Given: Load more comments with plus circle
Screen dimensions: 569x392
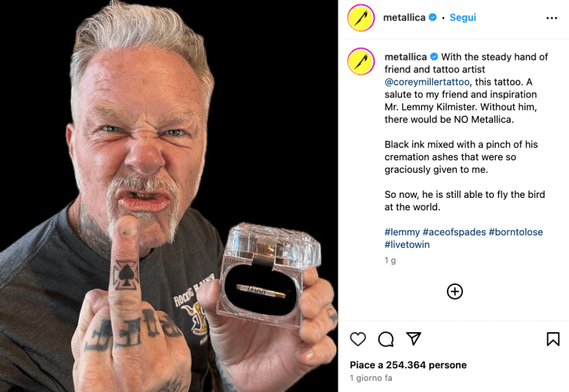Looking at the screenshot, I should [x=454, y=292].
